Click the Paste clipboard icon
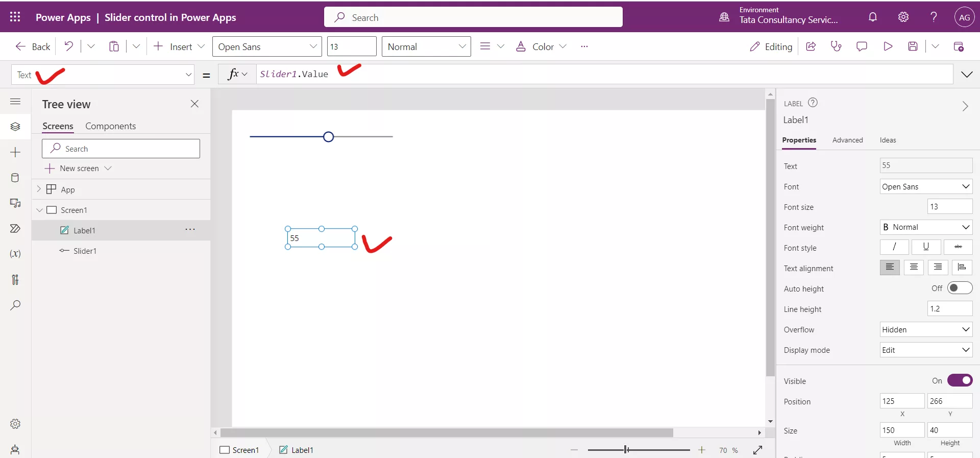This screenshot has width=980, height=458. [114, 46]
